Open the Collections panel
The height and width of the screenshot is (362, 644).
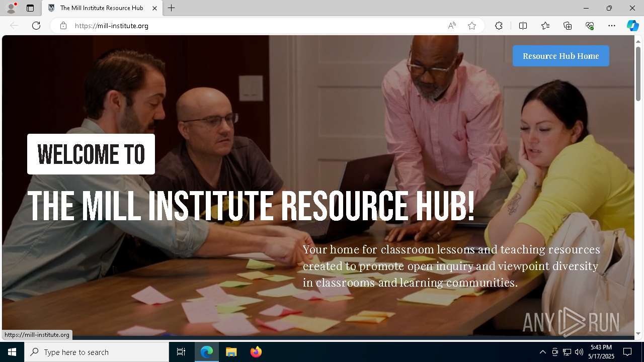click(568, 26)
